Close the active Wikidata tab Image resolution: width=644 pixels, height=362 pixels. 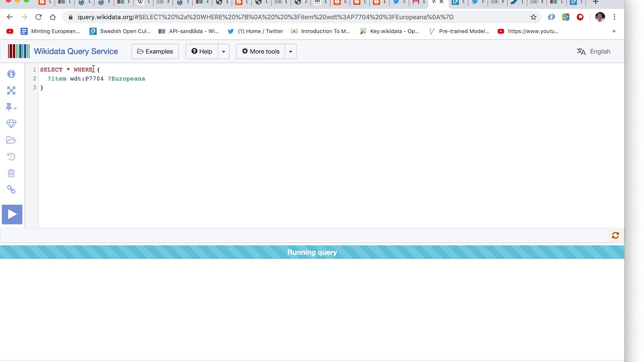point(442,3)
